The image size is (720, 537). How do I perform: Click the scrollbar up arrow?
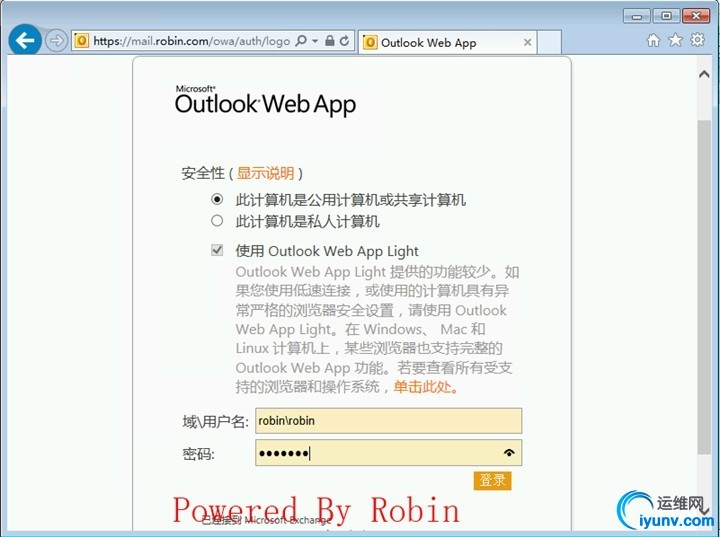(704, 74)
